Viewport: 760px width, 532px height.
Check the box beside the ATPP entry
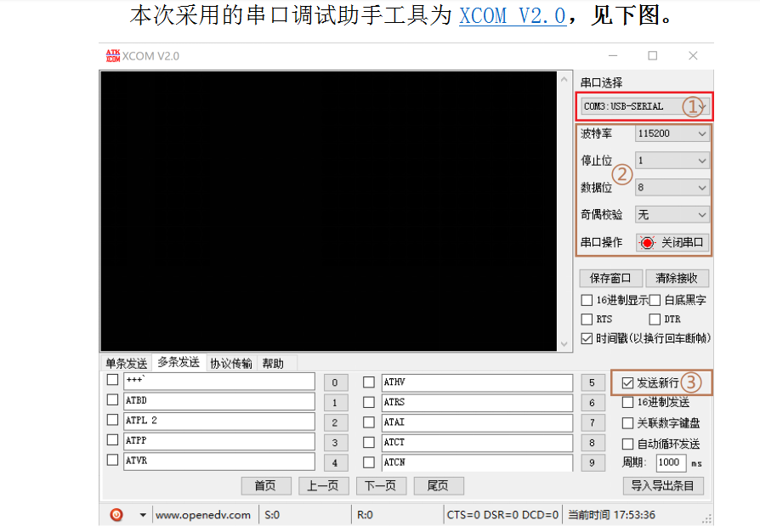click(x=112, y=439)
